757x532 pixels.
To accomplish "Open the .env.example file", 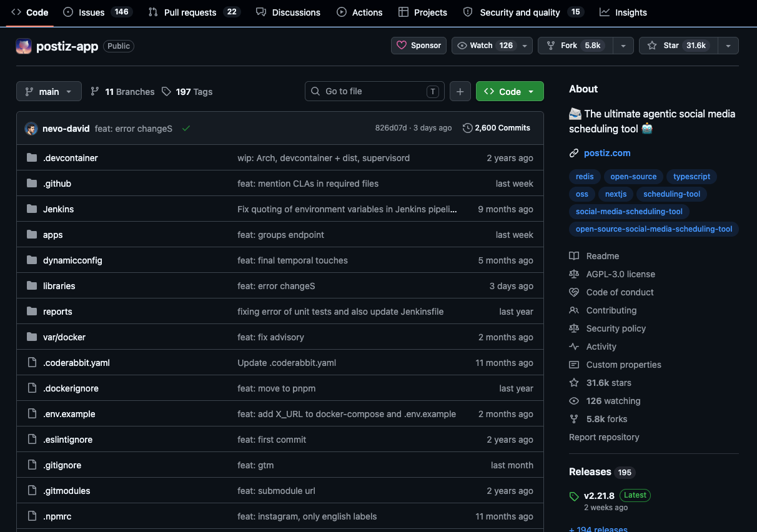I will (69, 414).
